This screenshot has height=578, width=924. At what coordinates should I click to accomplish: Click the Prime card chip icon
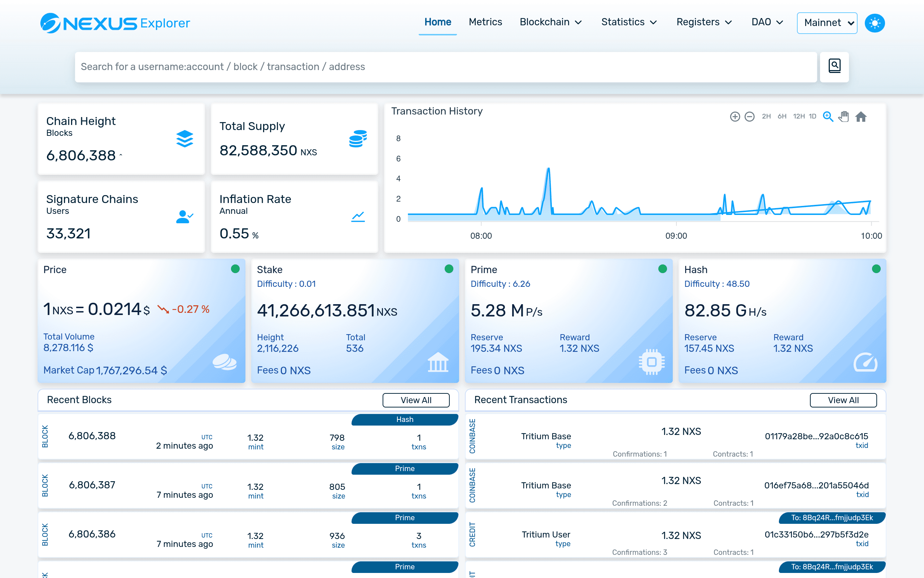pyautogui.click(x=652, y=362)
